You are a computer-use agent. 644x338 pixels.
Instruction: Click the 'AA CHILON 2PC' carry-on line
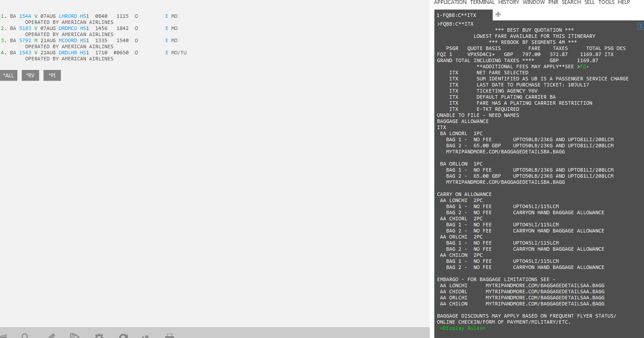(461, 255)
